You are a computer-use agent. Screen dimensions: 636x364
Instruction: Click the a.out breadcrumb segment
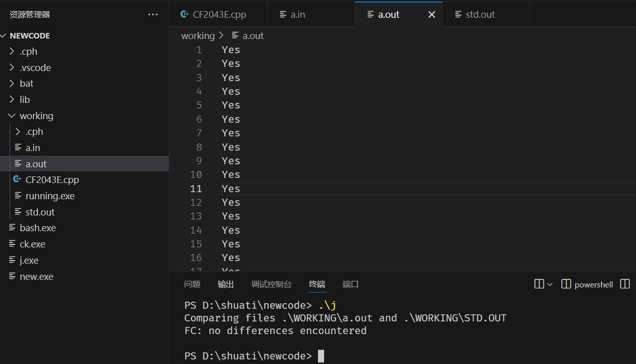[253, 35]
